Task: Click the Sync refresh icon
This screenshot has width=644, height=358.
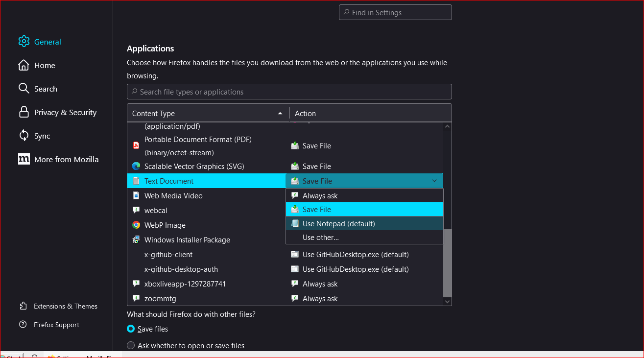Action: (24, 136)
